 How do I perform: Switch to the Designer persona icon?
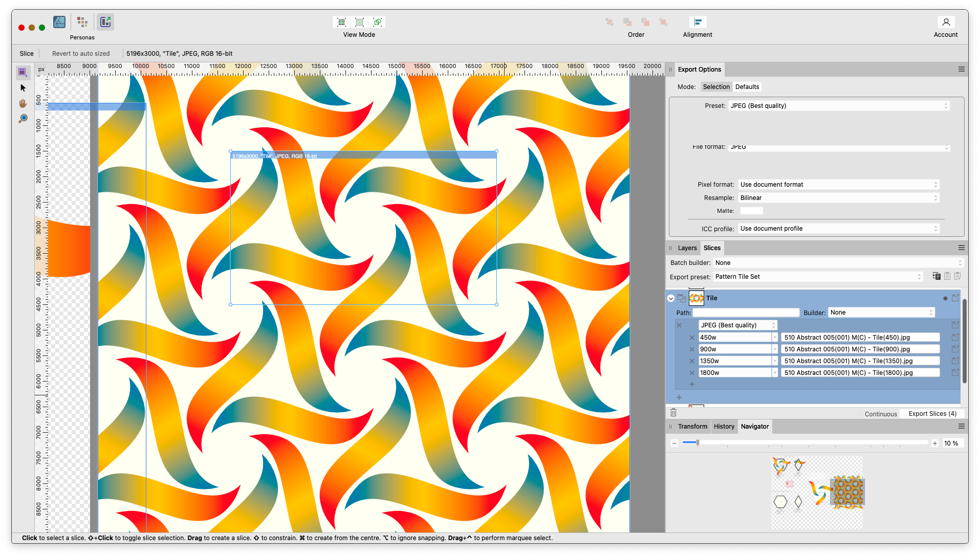(59, 22)
